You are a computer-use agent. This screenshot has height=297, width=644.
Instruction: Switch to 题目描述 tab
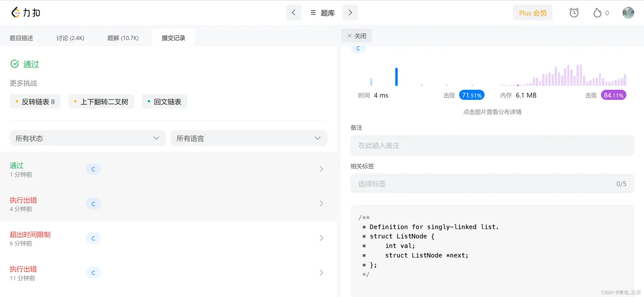coord(22,38)
